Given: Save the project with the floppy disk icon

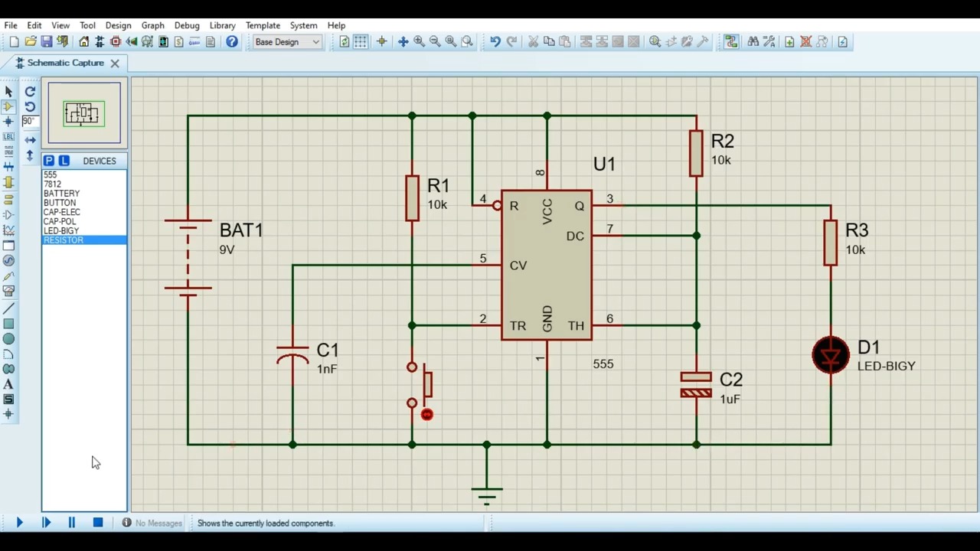Looking at the screenshot, I should click(47, 42).
